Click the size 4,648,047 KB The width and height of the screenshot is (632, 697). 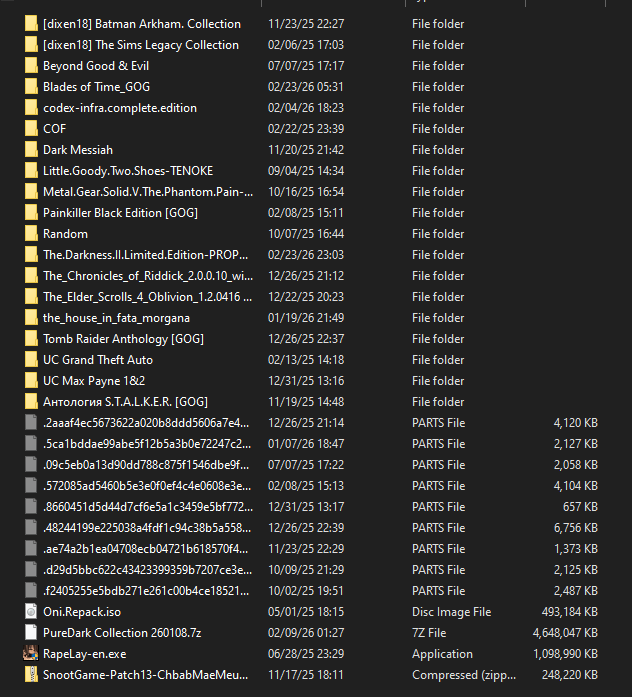tap(565, 633)
